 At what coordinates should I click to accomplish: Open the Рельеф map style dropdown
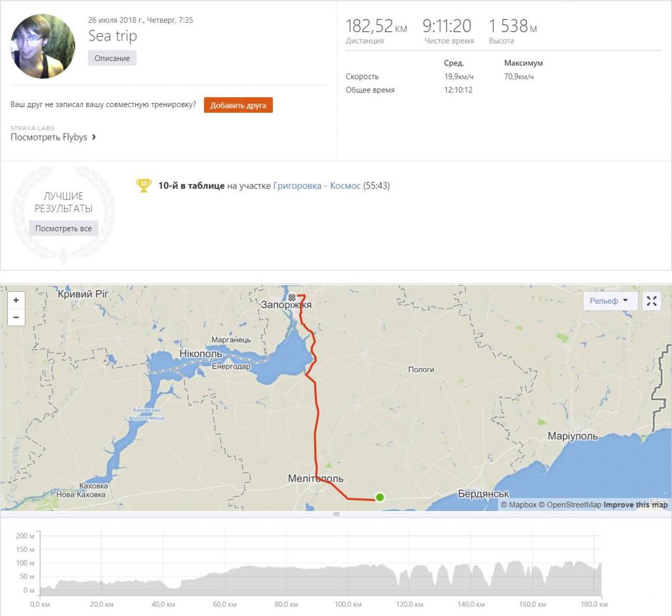click(x=609, y=300)
